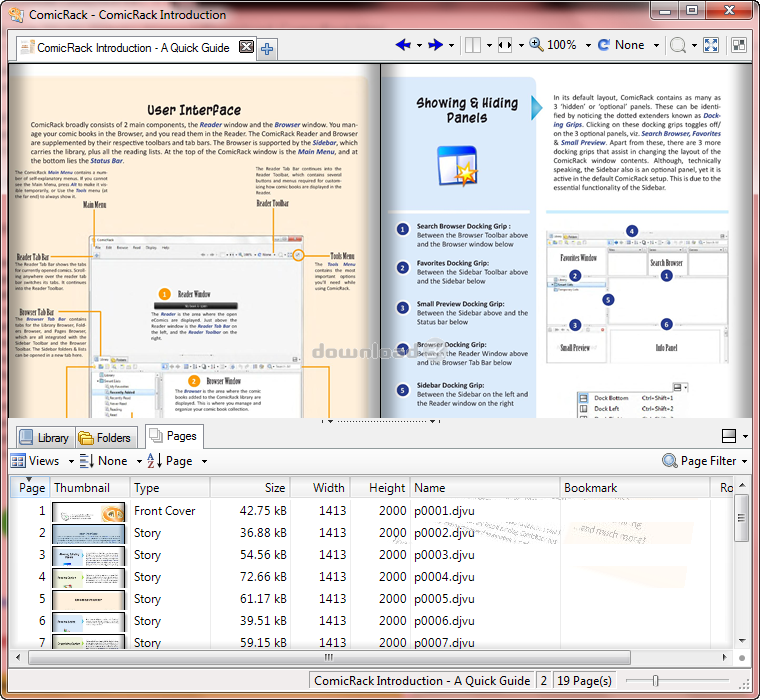Viewport: 760px width, 700px height.
Task: Click vertical scrollbar down arrow
Action: [x=742, y=641]
